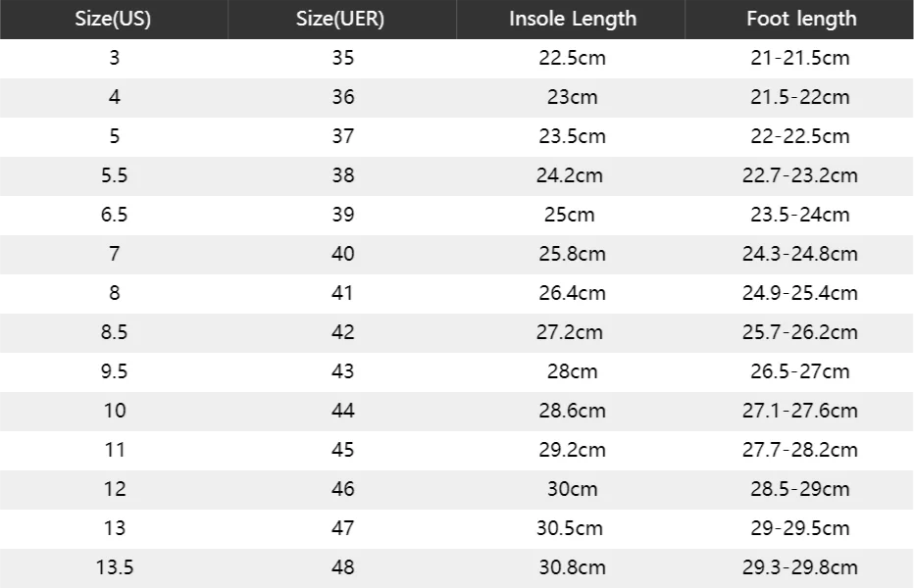This screenshot has height=588, width=914.
Task: Select the US size 9.5 cell
Action: 115,371
